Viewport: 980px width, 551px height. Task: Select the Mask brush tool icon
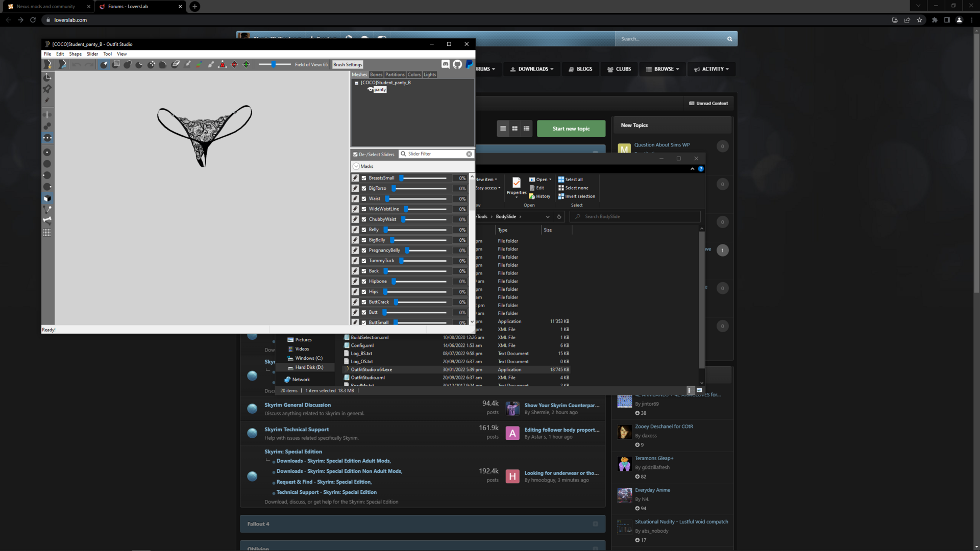coord(116,64)
